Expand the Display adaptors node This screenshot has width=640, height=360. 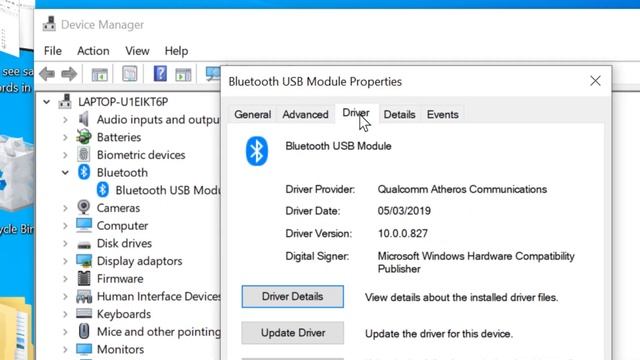pyautogui.click(x=65, y=261)
